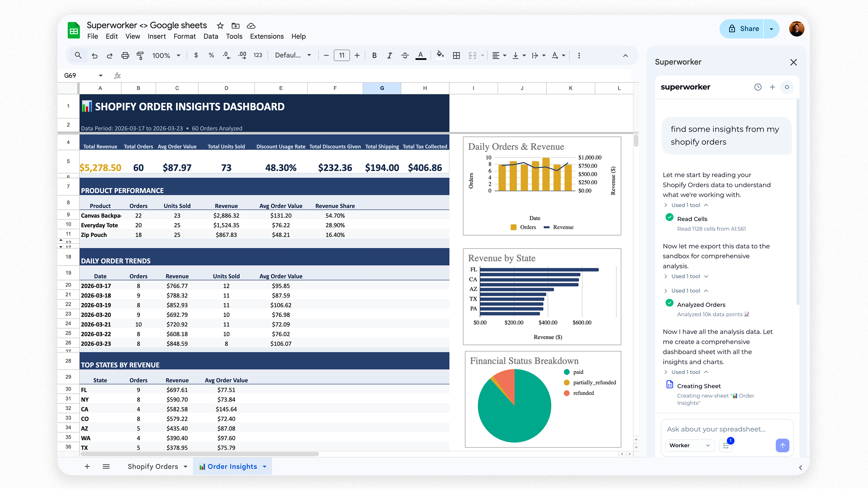Open the text color picker
This screenshot has width=868, height=495.
(421, 55)
